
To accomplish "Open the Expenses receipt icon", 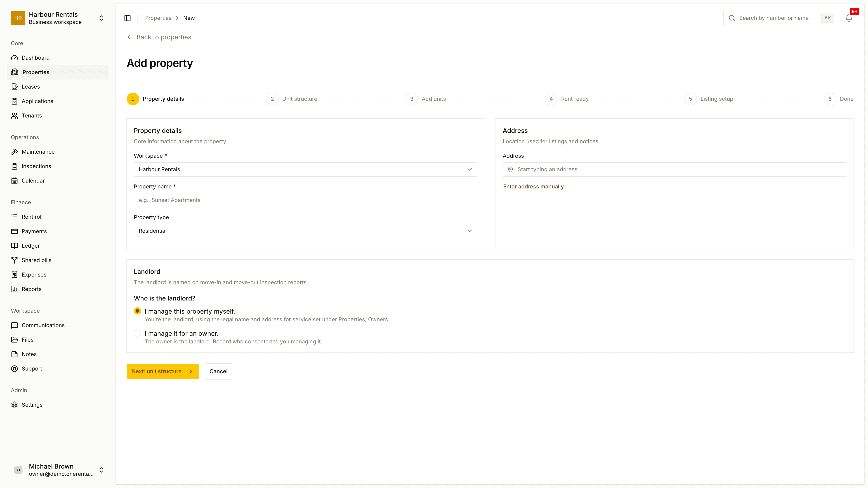I will point(14,275).
